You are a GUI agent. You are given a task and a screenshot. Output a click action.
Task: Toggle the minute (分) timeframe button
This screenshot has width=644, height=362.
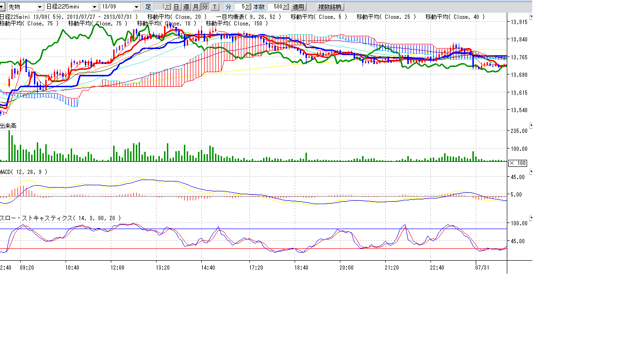205,7
